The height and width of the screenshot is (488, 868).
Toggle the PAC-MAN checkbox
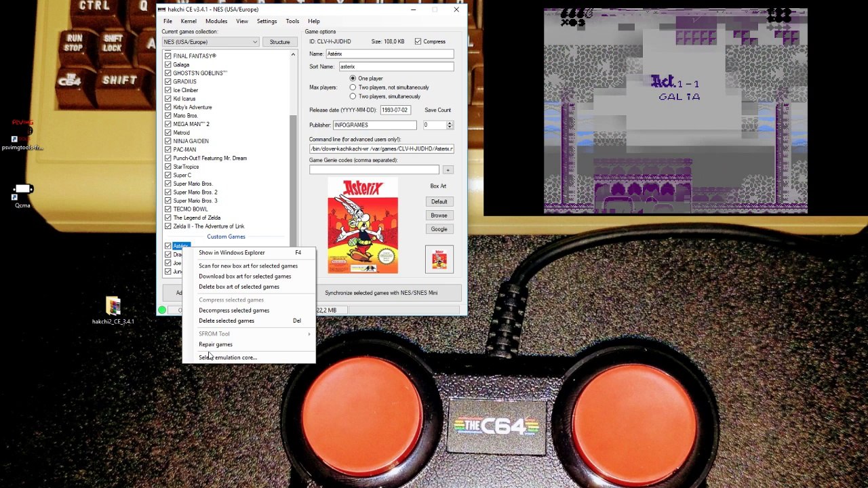168,150
